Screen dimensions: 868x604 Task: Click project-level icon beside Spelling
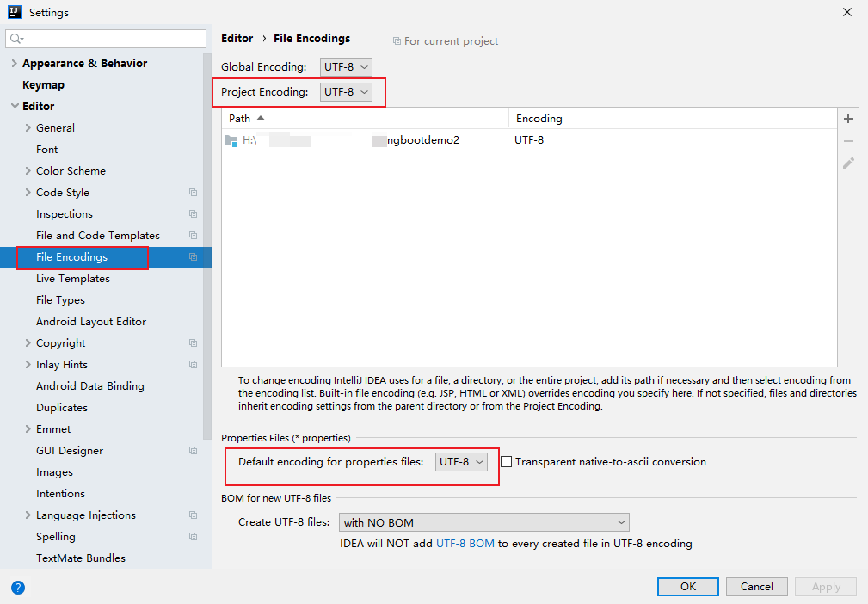point(193,537)
